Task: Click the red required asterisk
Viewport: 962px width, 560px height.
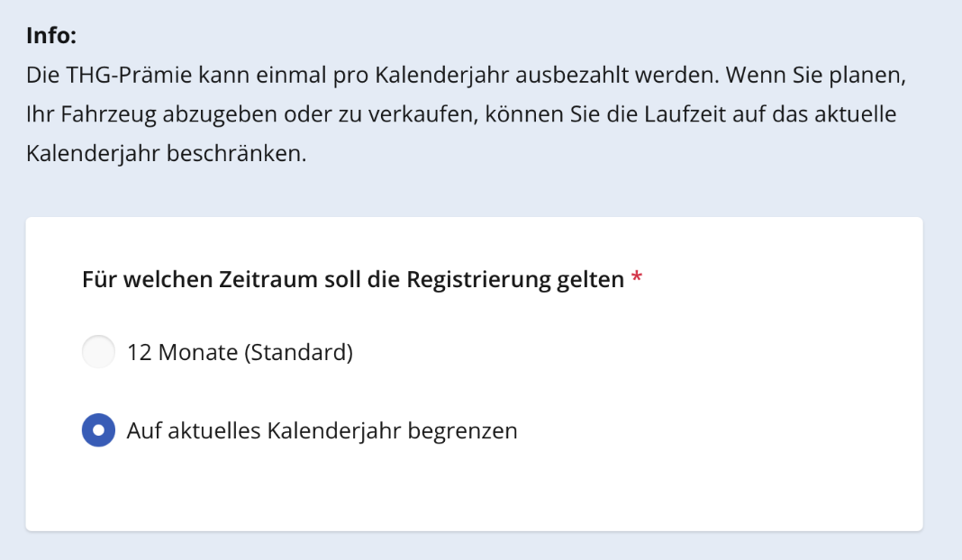Action: [637, 279]
